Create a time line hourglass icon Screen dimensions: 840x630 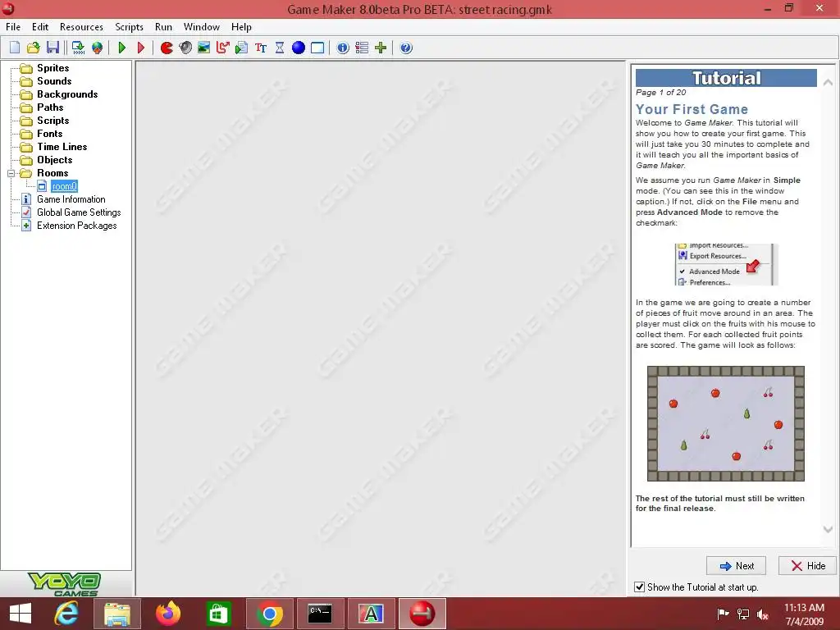pos(280,48)
